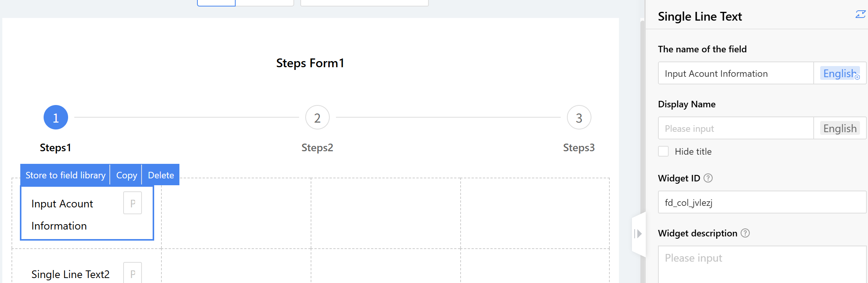Open the Display Name English language selector
This screenshot has height=283, width=868.
(x=840, y=128)
